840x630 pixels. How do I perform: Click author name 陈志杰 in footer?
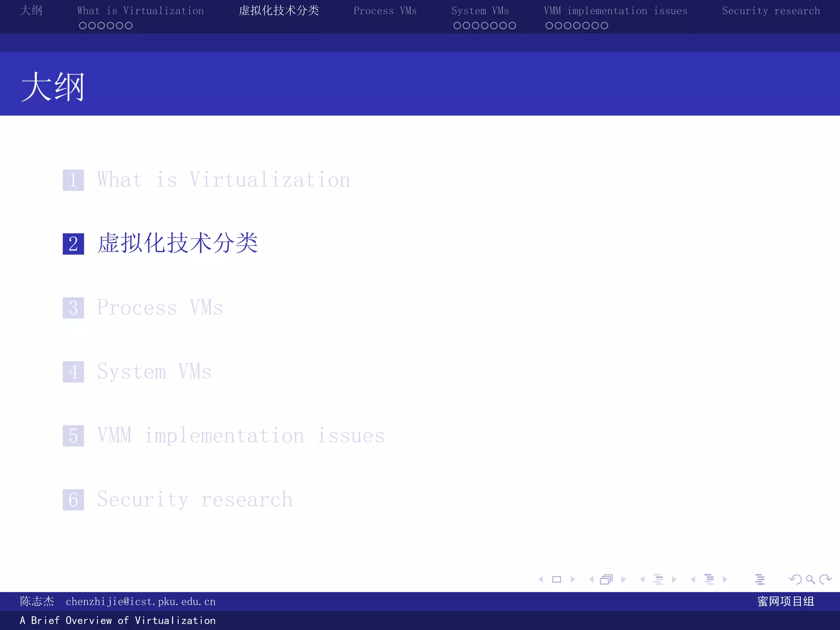click(37, 601)
